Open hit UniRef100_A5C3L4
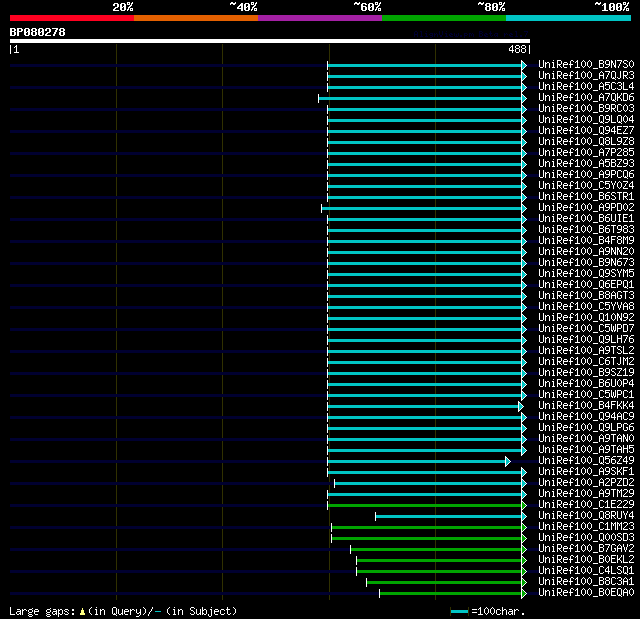Image resolution: width=640 pixels, height=619 pixels. pyautogui.click(x=586, y=87)
